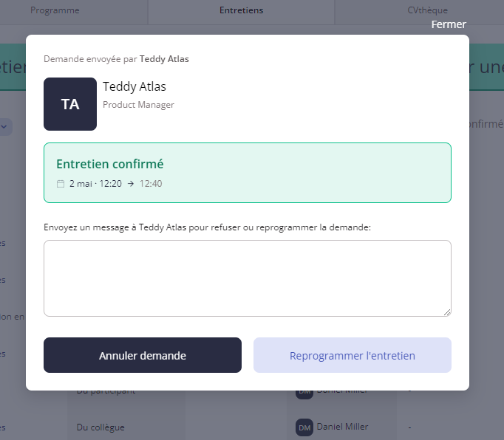Click the Teddy Atlas name heading
The image size is (504, 440).
click(134, 87)
